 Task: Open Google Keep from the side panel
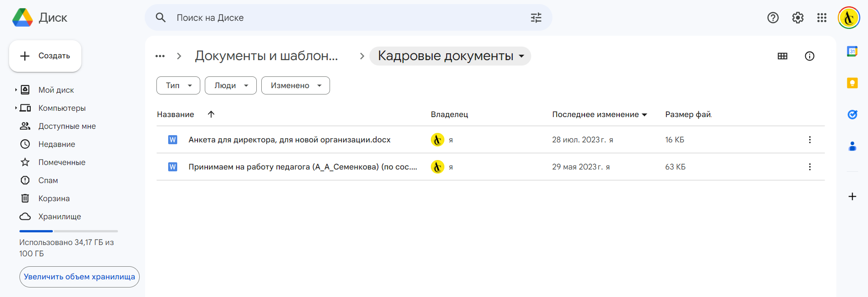pyautogui.click(x=852, y=83)
